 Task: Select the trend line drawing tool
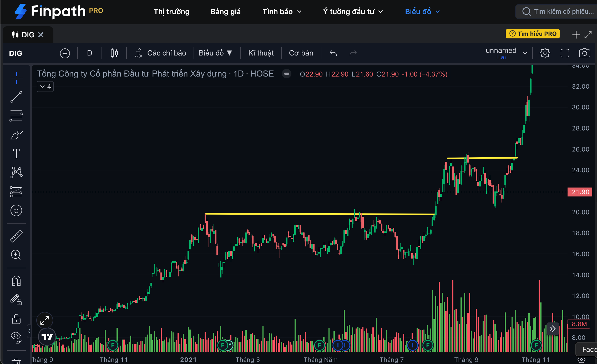tap(16, 97)
